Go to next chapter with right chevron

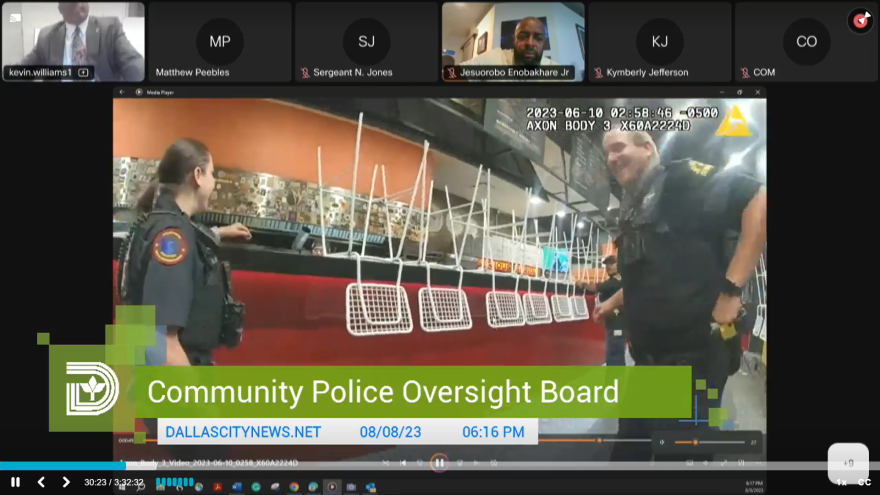click(66, 482)
